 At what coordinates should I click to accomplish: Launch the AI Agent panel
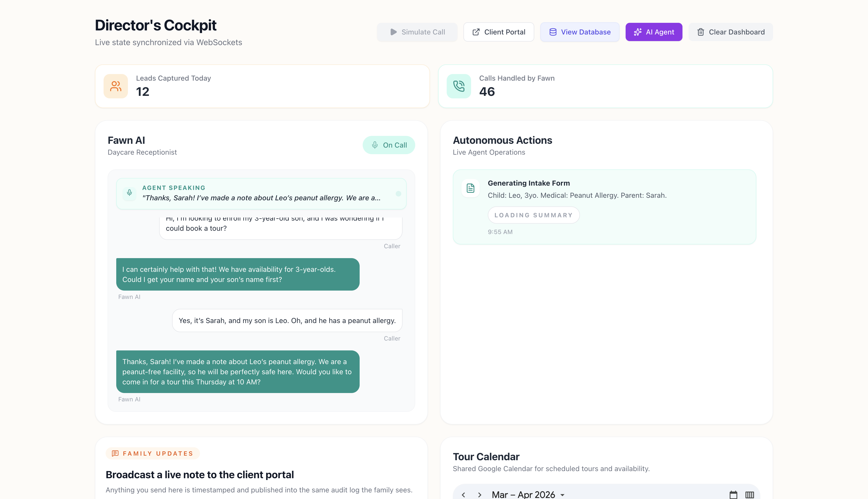[654, 32]
